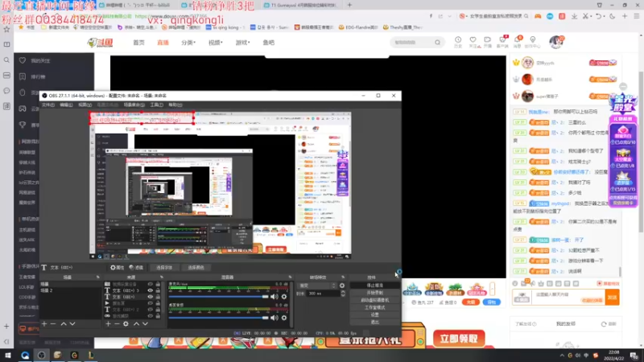Open microphone channel settings gear
Image resolution: width=644 pixels, height=362 pixels.
(284, 296)
